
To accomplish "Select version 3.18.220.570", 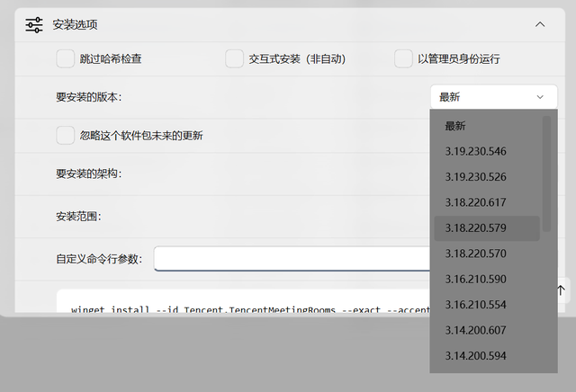I will 487,254.
